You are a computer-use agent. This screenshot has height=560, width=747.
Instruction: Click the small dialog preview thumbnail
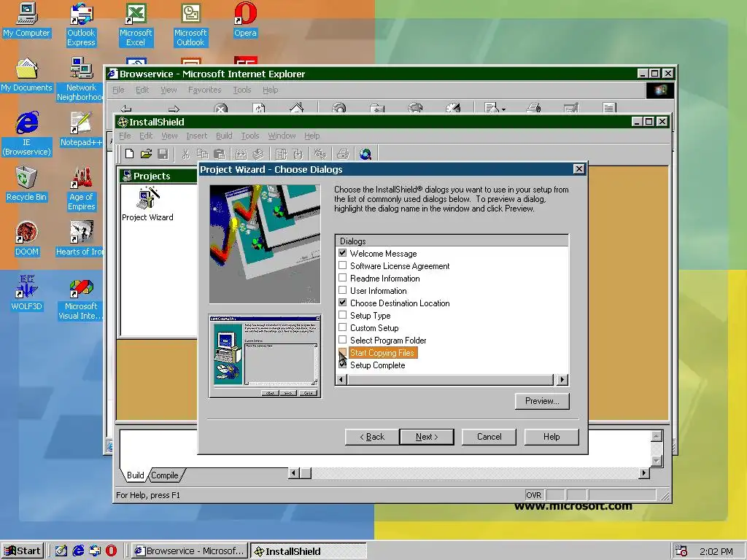(265, 356)
